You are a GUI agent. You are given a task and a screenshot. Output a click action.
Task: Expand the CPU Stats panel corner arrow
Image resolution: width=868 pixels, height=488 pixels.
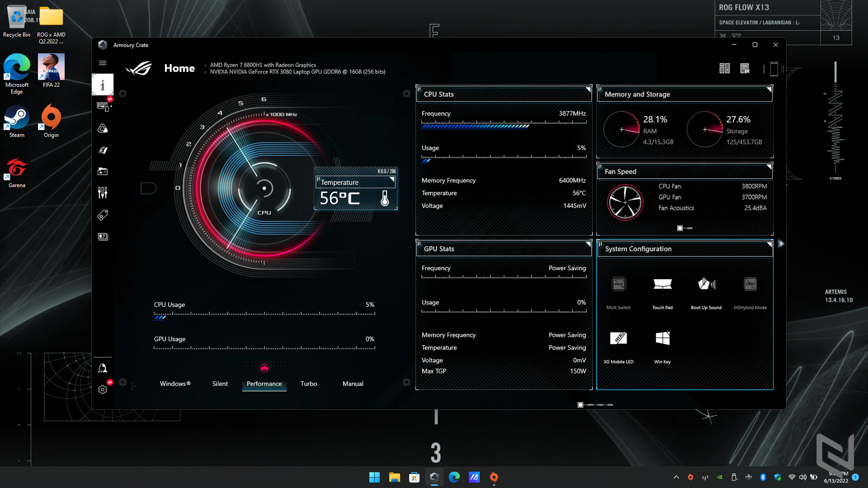[x=588, y=90]
